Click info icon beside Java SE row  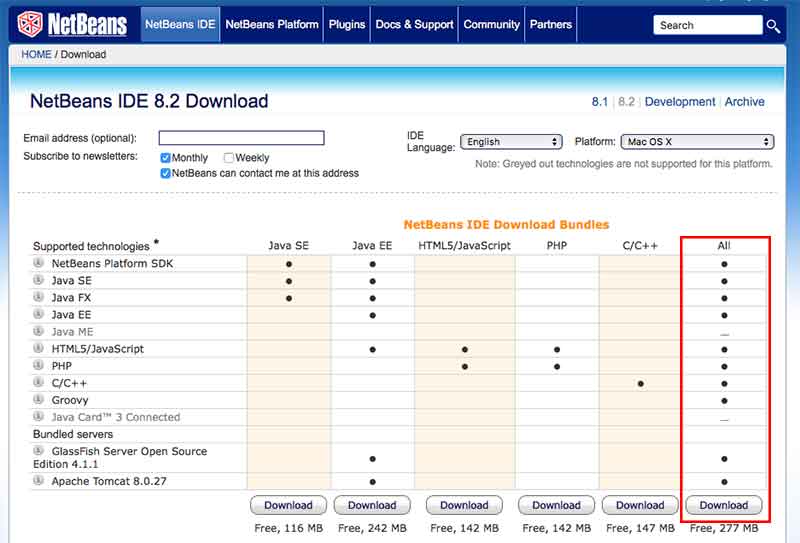click(38, 280)
